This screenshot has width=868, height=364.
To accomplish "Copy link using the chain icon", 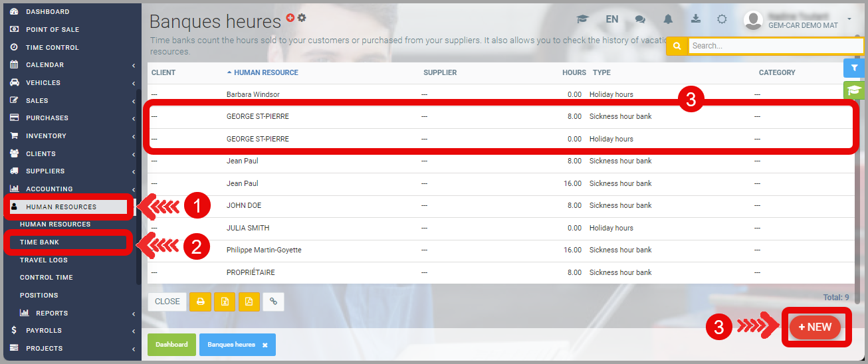I will click(273, 302).
